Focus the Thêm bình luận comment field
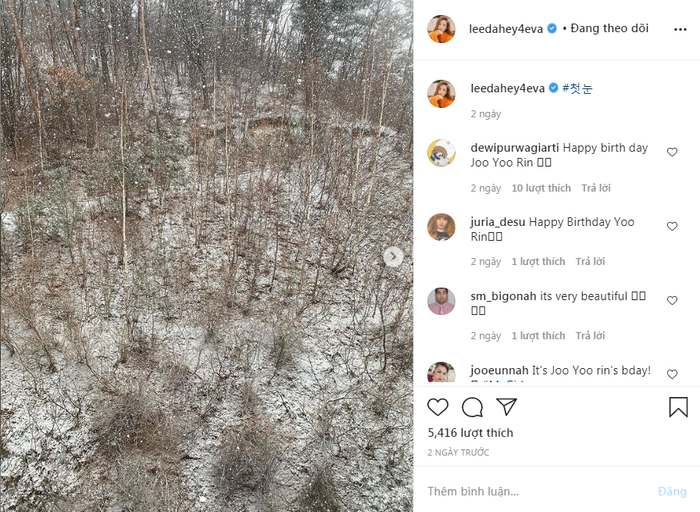Image resolution: width=700 pixels, height=512 pixels. [x=530, y=491]
